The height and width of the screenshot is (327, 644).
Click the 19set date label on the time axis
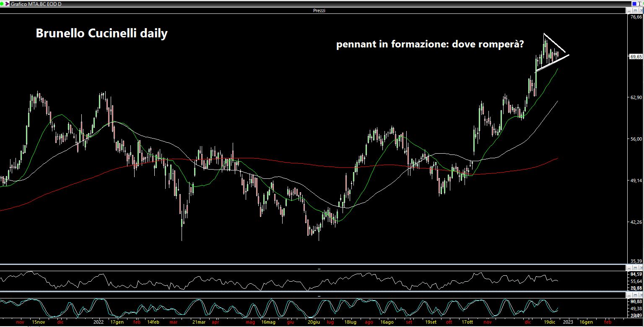click(x=431, y=322)
